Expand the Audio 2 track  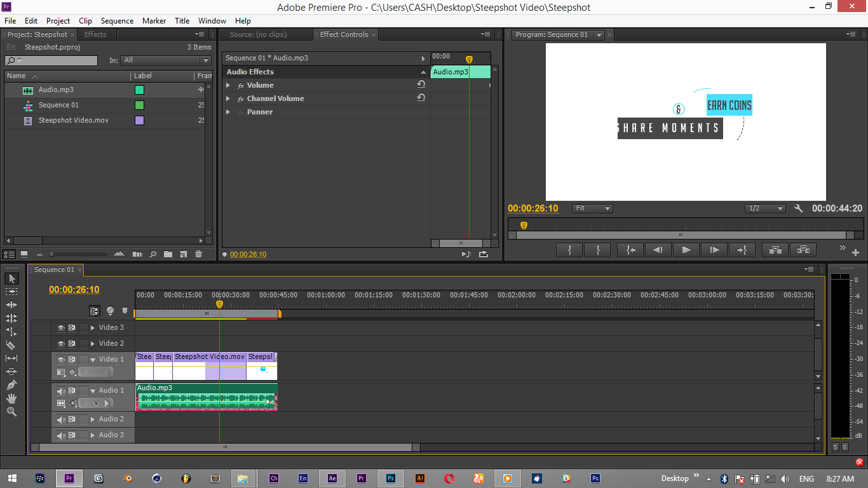coord(93,419)
